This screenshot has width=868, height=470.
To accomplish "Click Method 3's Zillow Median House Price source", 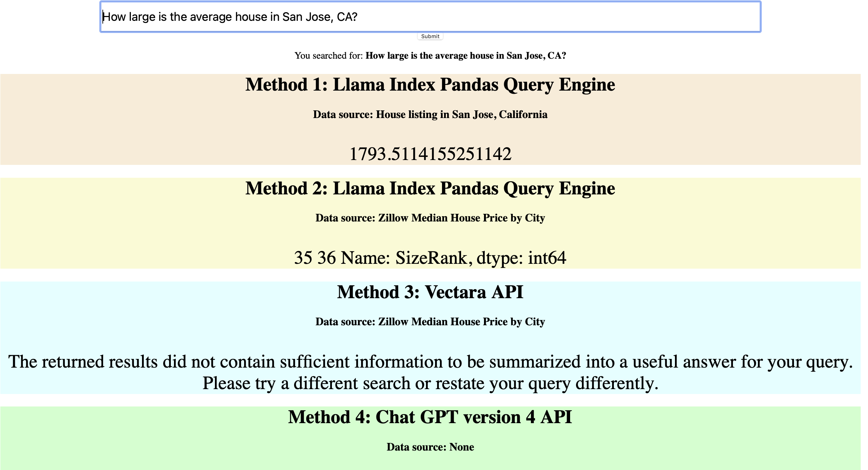I will [x=430, y=322].
